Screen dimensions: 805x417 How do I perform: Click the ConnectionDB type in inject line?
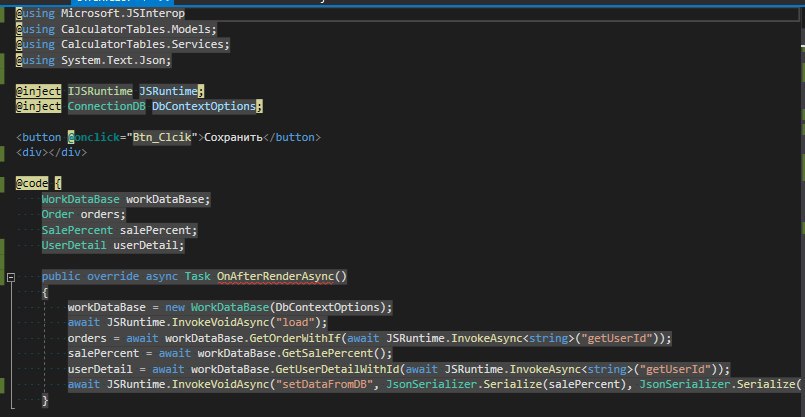click(107, 107)
